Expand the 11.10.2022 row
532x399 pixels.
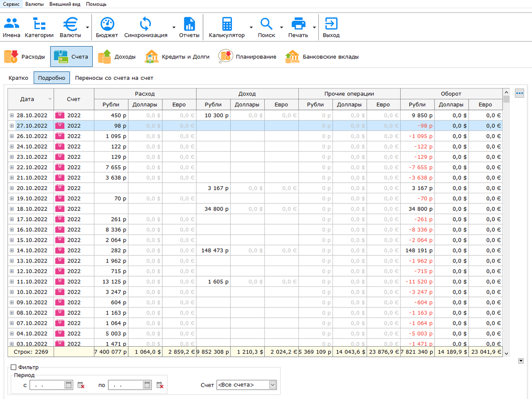click(x=12, y=282)
